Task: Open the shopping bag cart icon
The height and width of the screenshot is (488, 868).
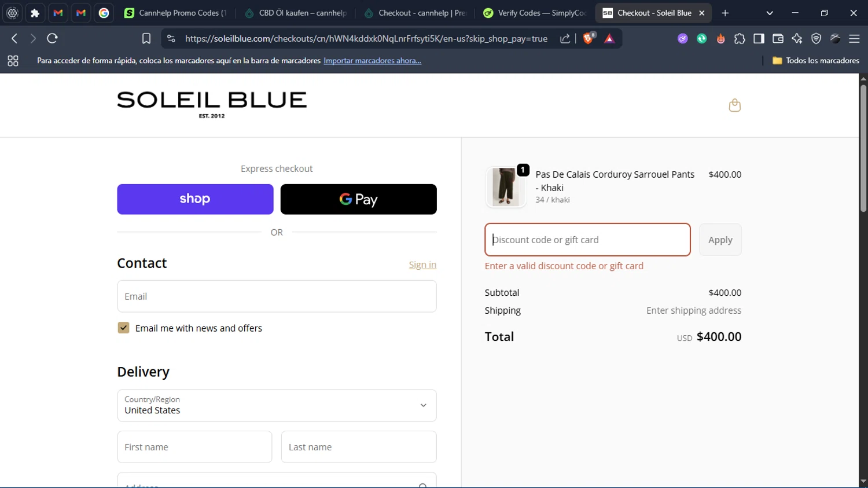Action: tap(734, 105)
